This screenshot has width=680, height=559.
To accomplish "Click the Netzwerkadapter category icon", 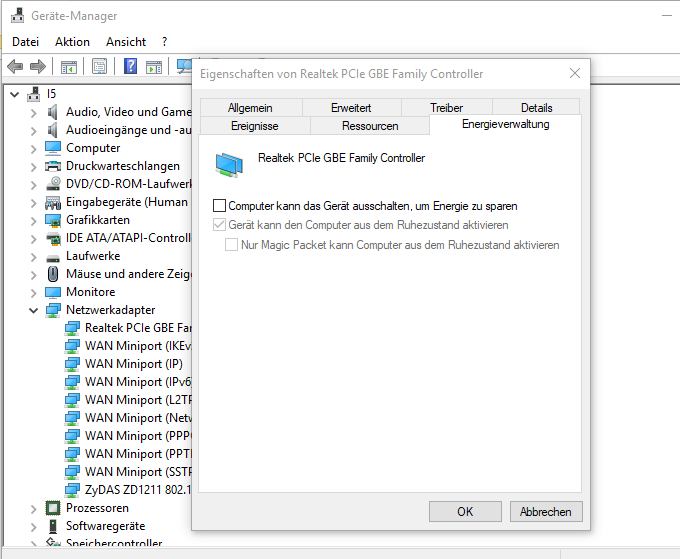I will [53, 310].
